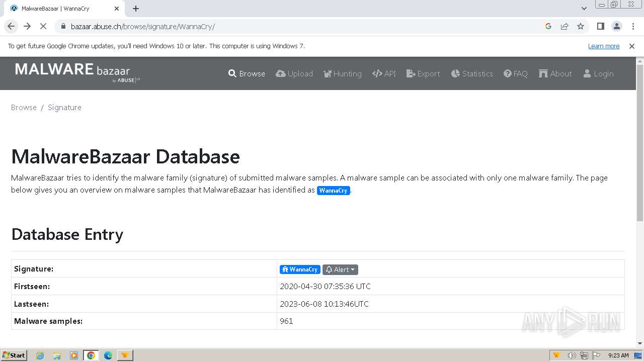644x362 pixels.
Task: Click the yellow tray notification icon
Action: tap(556, 355)
